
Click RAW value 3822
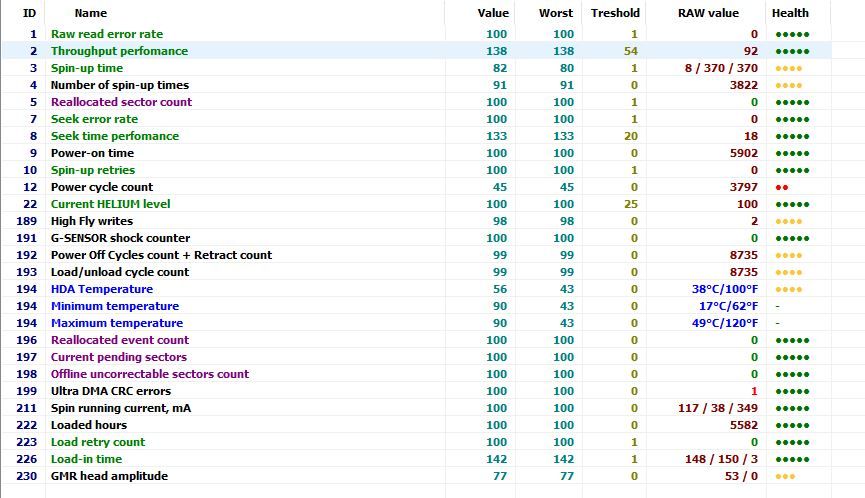(x=744, y=85)
